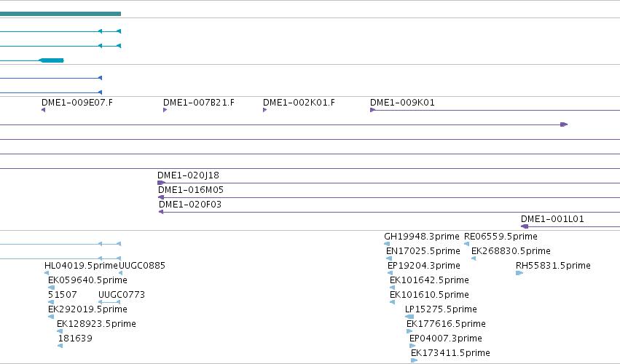The image size is (620, 364).
Task: Click the HL04019.5prime label
Action: click(x=81, y=266)
